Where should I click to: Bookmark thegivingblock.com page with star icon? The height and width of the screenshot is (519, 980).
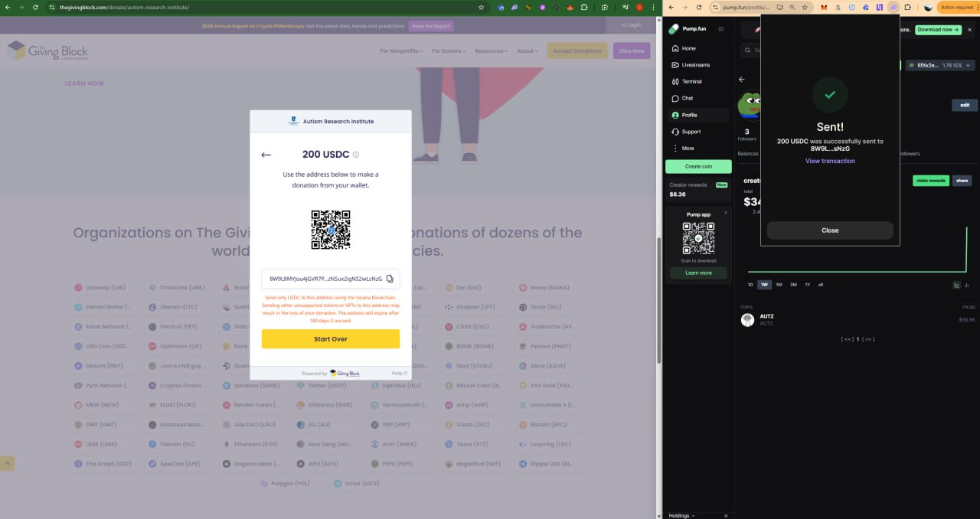coord(481,7)
